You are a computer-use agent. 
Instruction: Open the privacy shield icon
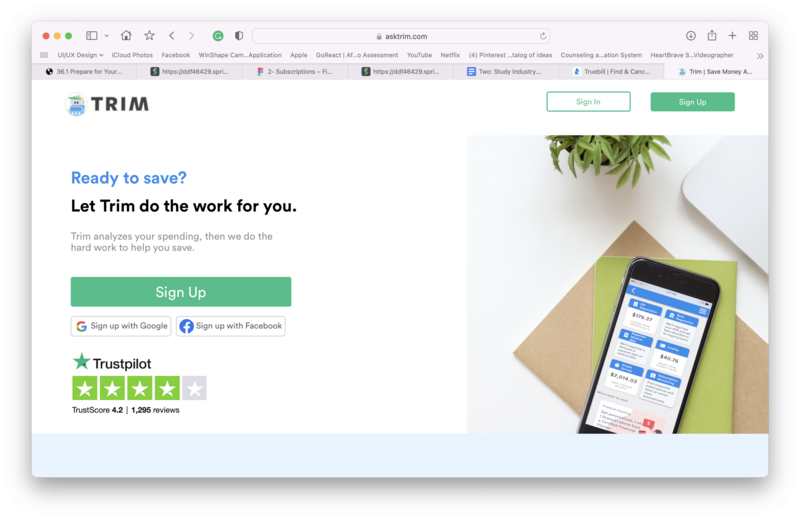coord(239,36)
